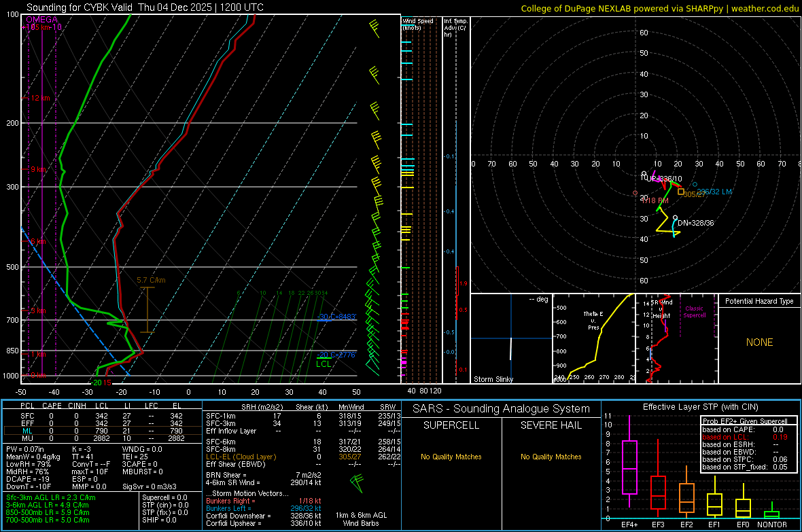The image size is (802, 532).
Task: Click the DN=328/36 hodograph label
Action: pyautogui.click(x=695, y=223)
